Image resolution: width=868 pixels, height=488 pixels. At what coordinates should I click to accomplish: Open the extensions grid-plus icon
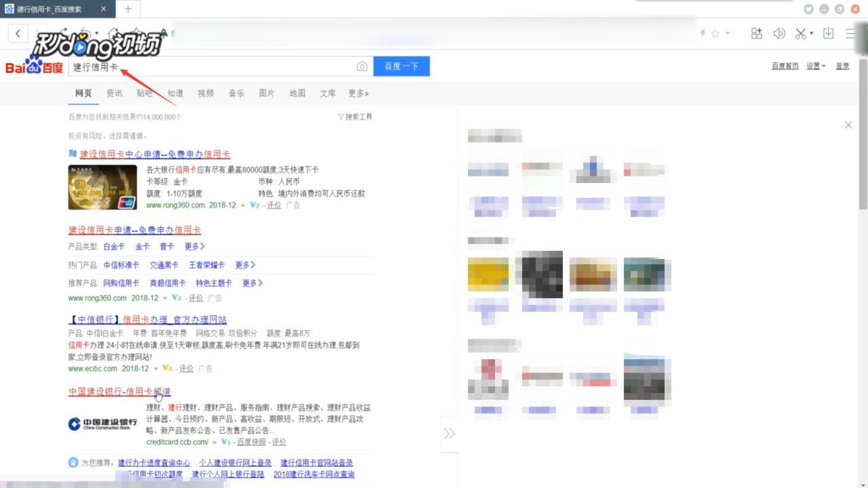757,33
